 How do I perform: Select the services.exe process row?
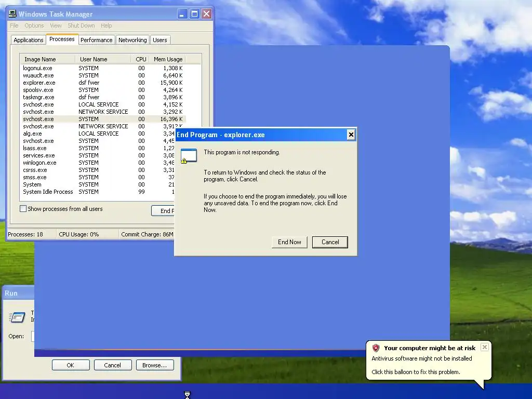(x=98, y=155)
